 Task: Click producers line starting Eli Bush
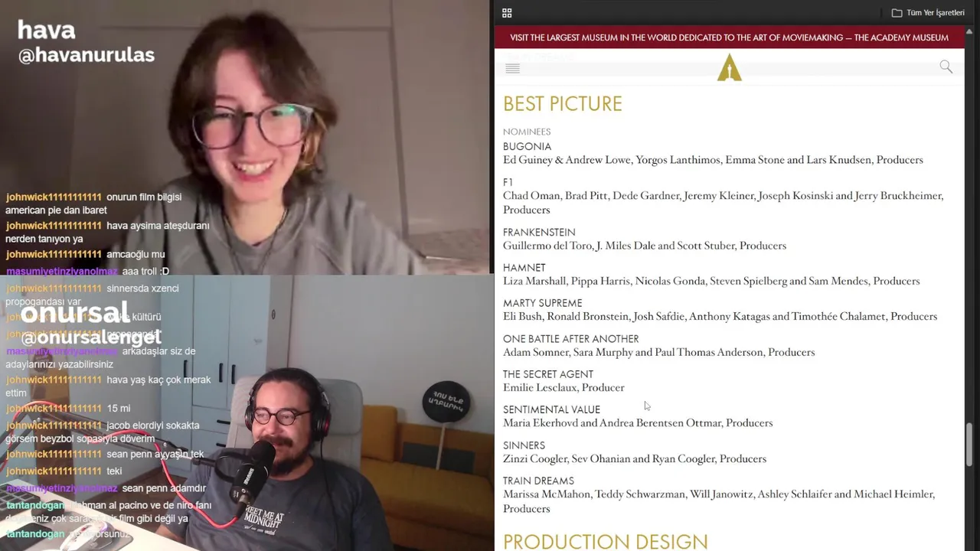tap(720, 316)
